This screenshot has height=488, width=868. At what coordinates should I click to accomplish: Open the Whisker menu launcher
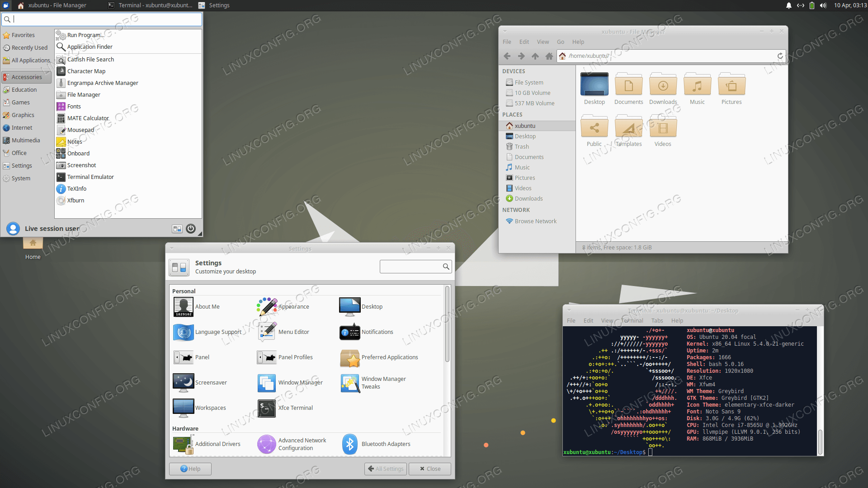click(x=6, y=5)
